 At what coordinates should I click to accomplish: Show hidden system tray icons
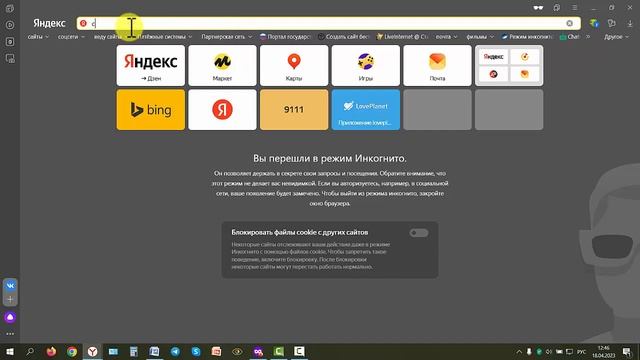[519, 351]
